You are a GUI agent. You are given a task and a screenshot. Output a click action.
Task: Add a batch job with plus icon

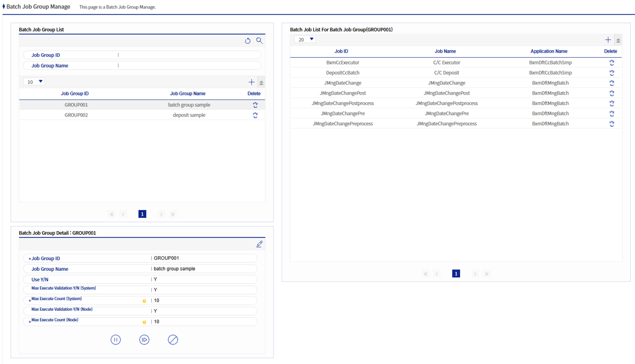click(x=607, y=40)
